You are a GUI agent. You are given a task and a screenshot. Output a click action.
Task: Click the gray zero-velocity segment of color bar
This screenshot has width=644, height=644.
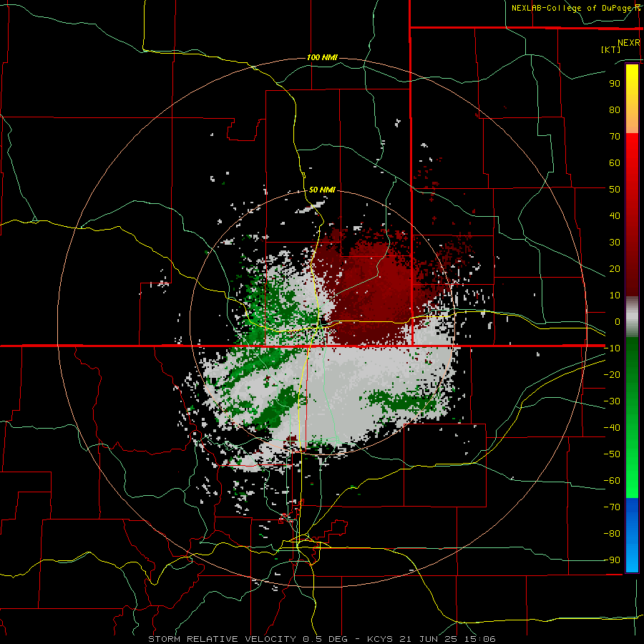(632, 317)
